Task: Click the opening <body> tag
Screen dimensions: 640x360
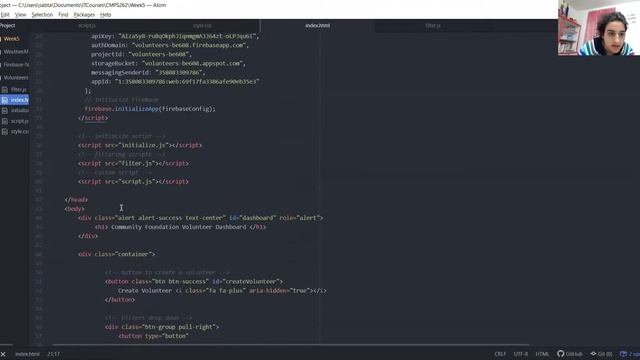Action: [x=74, y=209]
